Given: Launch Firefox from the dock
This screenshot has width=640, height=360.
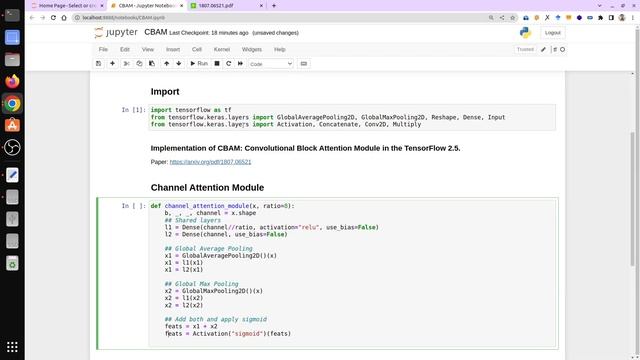Looking at the screenshot, I should click(12, 81).
